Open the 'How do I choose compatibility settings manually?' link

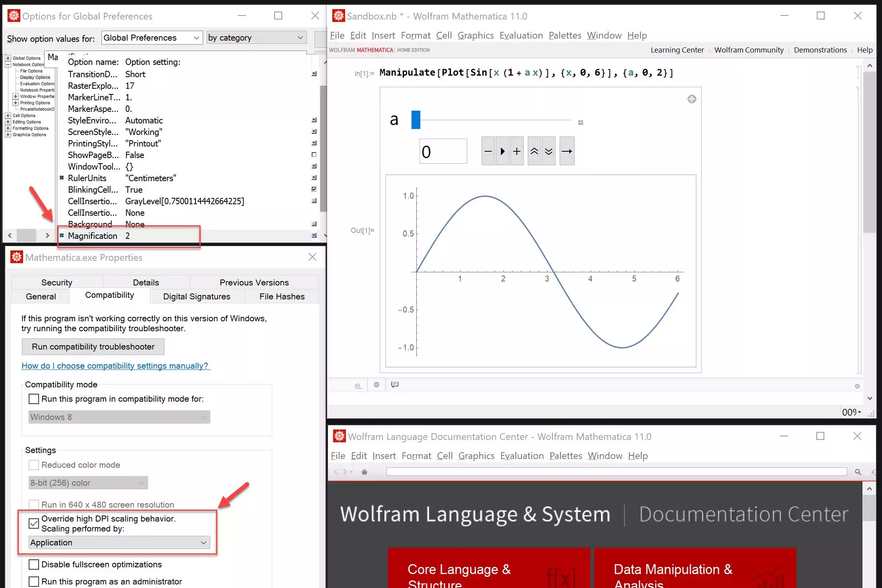click(x=115, y=365)
